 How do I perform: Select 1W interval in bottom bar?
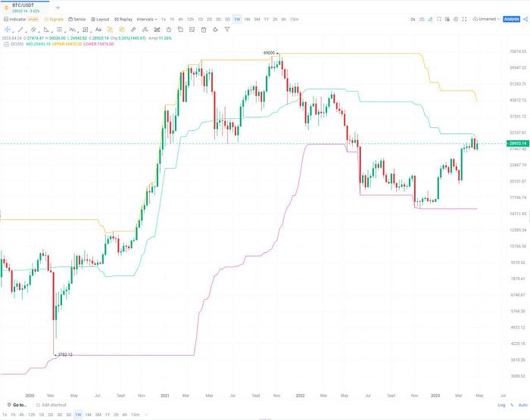pyautogui.click(x=78, y=415)
